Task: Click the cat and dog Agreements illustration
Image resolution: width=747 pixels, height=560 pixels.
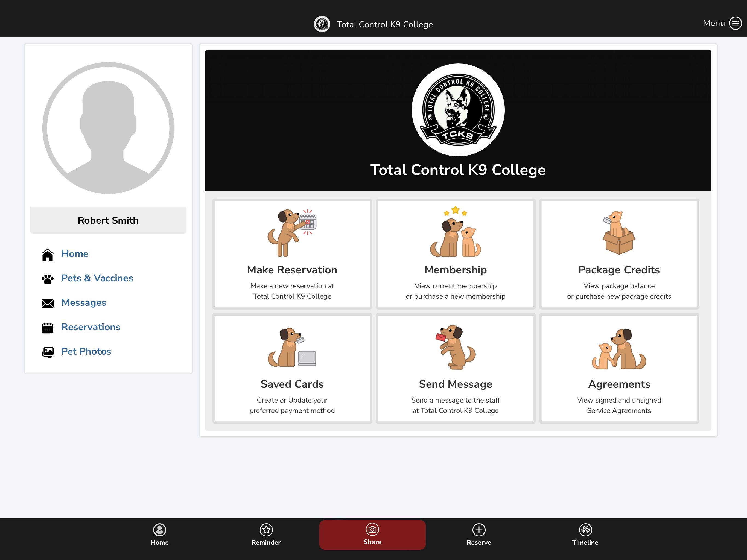Action: [x=619, y=349]
